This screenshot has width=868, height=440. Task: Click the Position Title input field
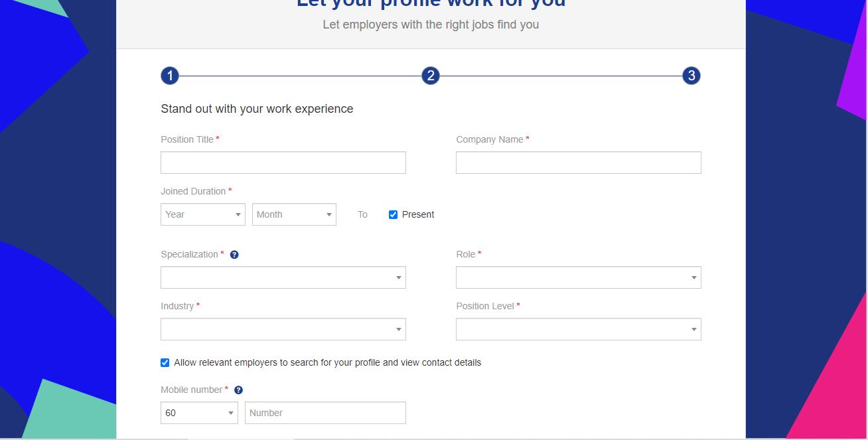point(283,163)
